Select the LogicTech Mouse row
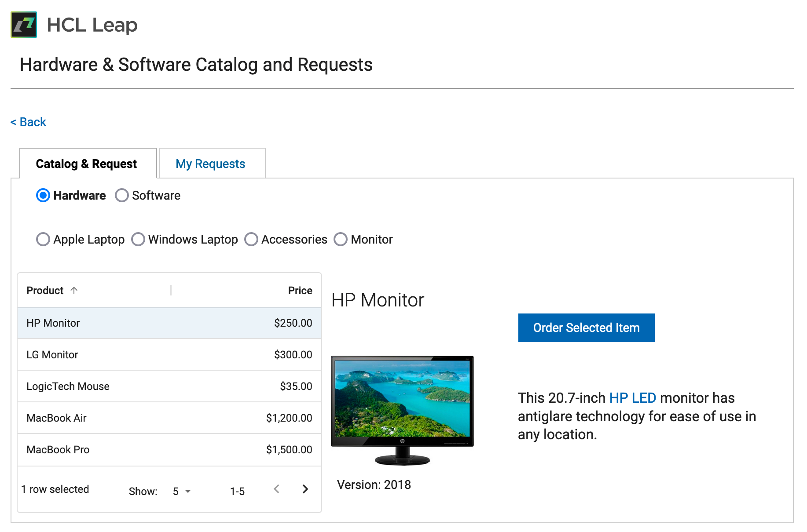 click(x=169, y=386)
